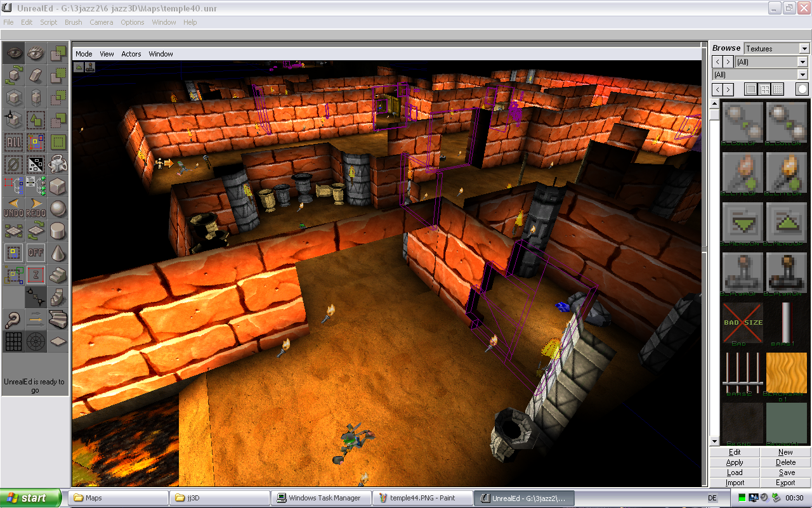Image resolution: width=812 pixels, height=508 pixels.
Task: Click the tangled pipes mover brush icon
Action: [58, 164]
